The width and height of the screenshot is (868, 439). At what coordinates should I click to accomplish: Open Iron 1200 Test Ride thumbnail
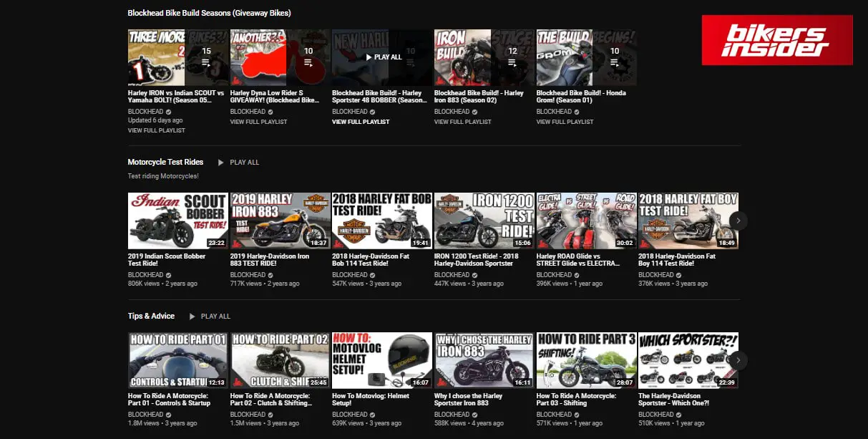pos(484,221)
